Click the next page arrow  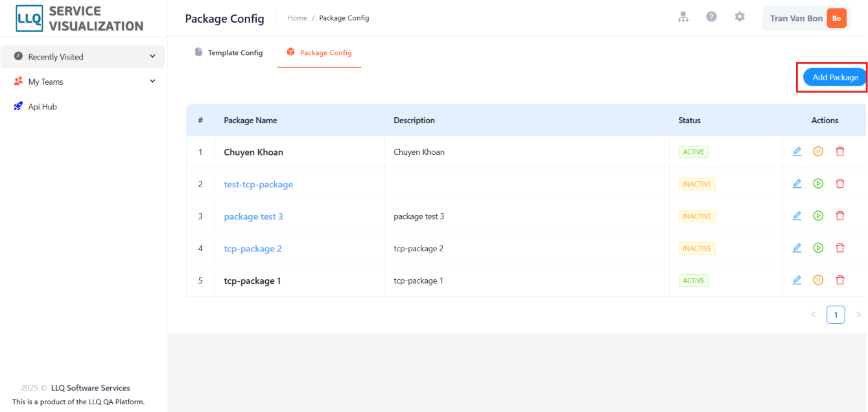(x=858, y=315)
